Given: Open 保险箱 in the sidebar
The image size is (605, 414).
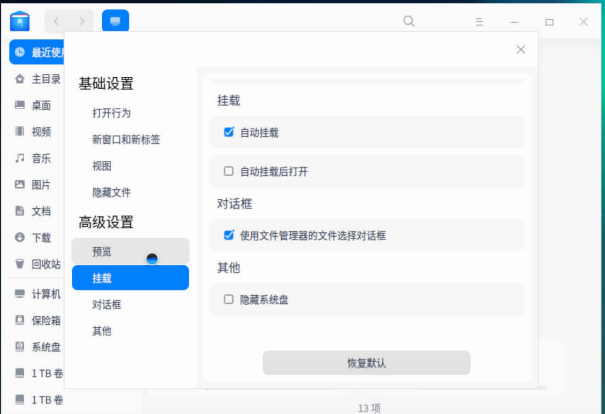Looking at the screenshot, I should (x=46, y=320).
